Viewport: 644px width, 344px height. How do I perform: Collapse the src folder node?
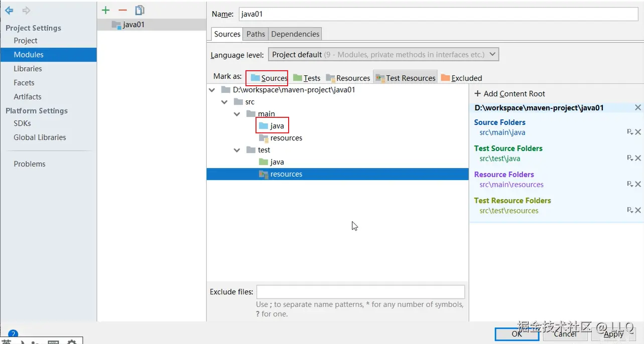(x=224, y=102)
